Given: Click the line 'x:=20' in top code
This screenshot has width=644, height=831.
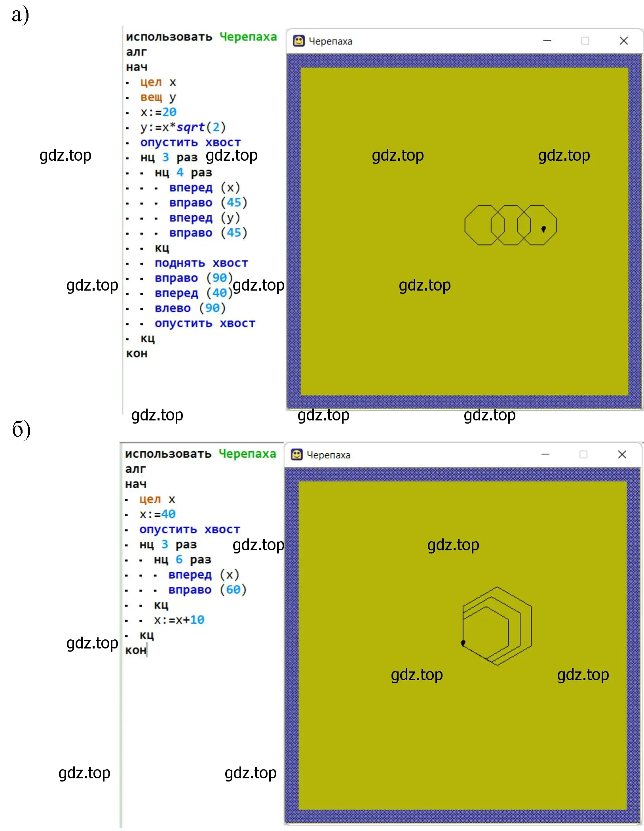Looking at the screenshot, I should pos(158,112).
